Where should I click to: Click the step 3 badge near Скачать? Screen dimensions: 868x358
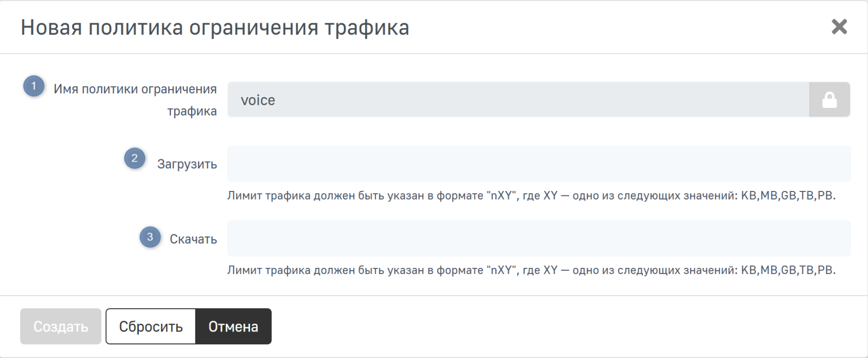(150, 237)
